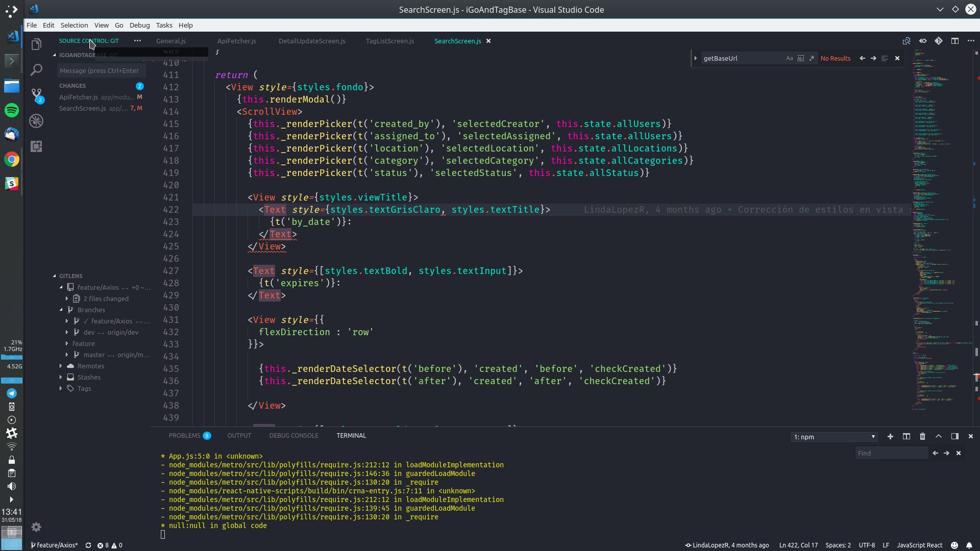Open the Search view in the activity bar
Viewport: 980px width, 551px height.
(x=37, y=70)
